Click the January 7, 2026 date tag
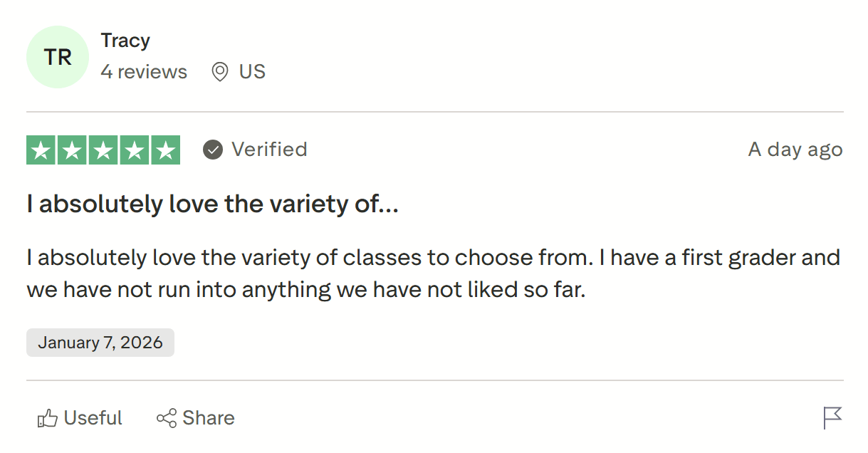The height and width of the screenshot is (453, 868). (x=100, y=342)
